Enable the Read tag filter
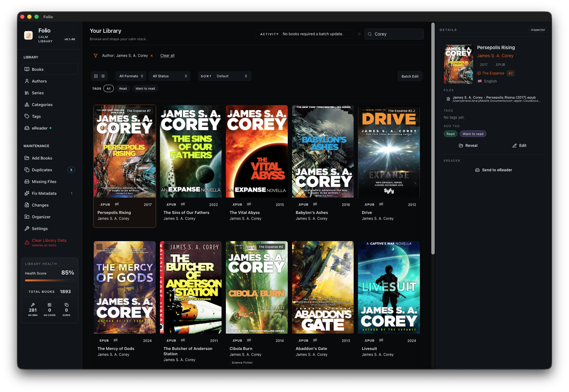The width and height of the screenshot is (569, 392). [x=123, y=88]
